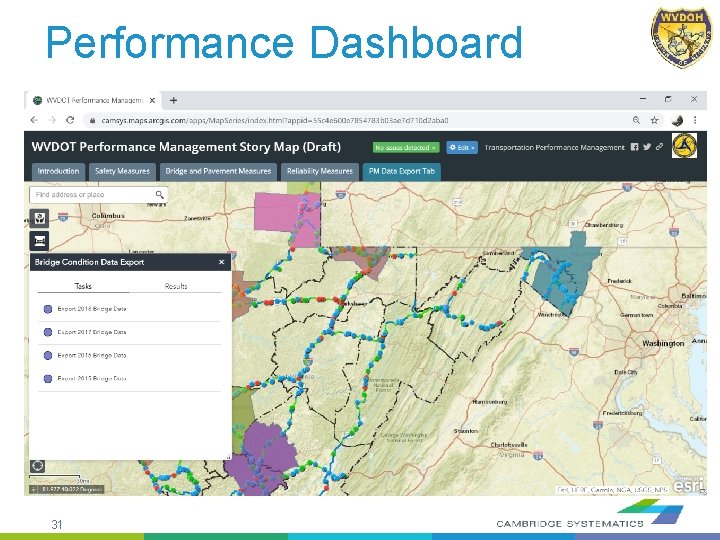
Task: Open Transportation Performance Management link
Action: click(x=554, y=147)
